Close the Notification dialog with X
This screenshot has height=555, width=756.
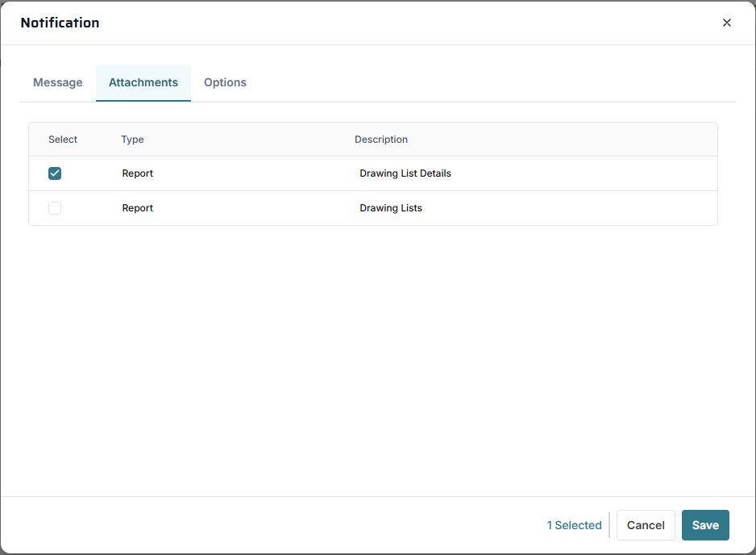[x=726, y=23]
